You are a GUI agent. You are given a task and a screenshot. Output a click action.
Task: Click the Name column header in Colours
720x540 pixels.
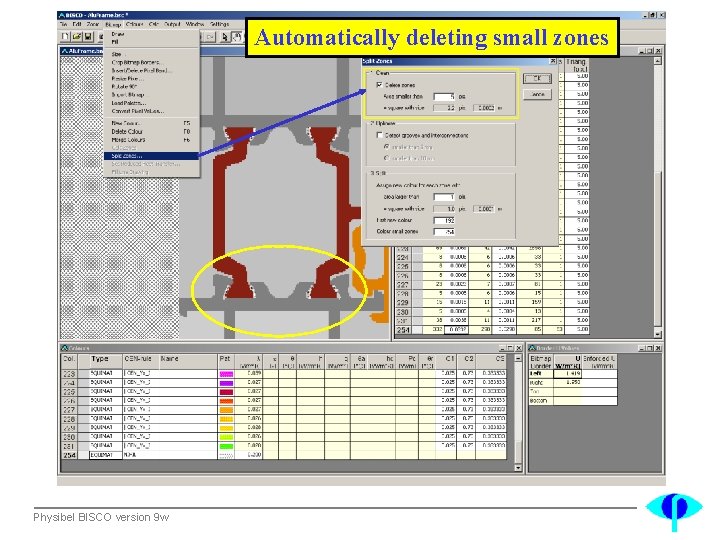[187, 360]
